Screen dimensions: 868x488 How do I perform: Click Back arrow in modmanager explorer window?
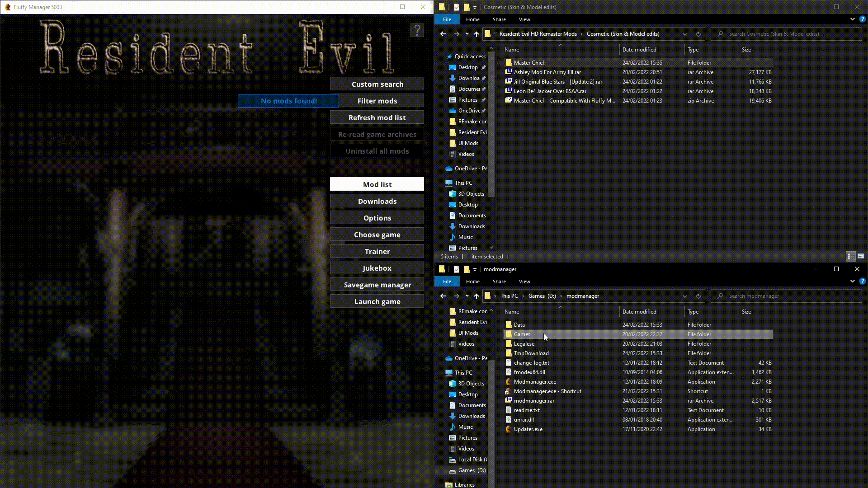[x=443, y=296]
